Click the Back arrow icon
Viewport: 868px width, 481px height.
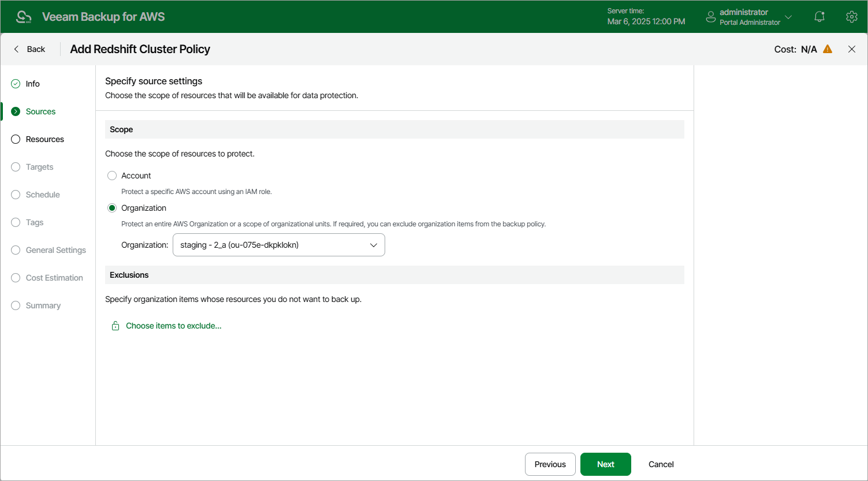click(16, 49)
